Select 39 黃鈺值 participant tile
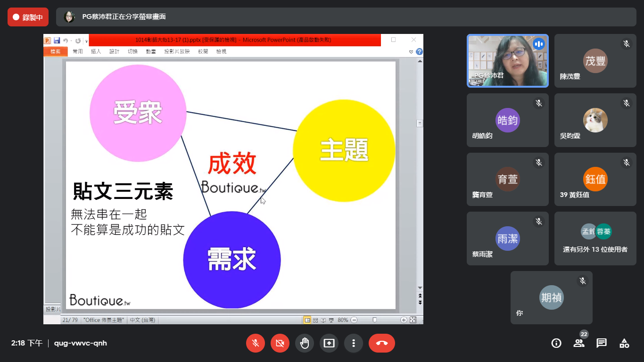 [595, 179]
